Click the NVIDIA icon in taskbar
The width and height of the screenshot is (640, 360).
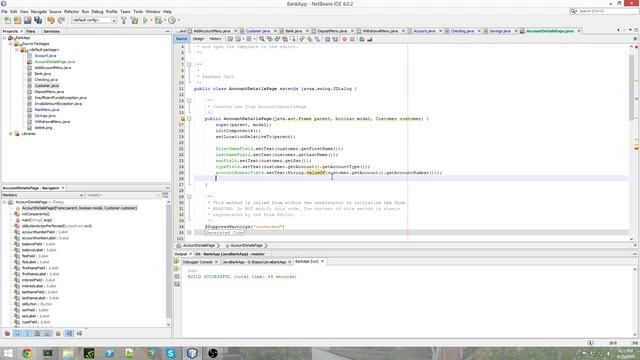pos(89,353)
